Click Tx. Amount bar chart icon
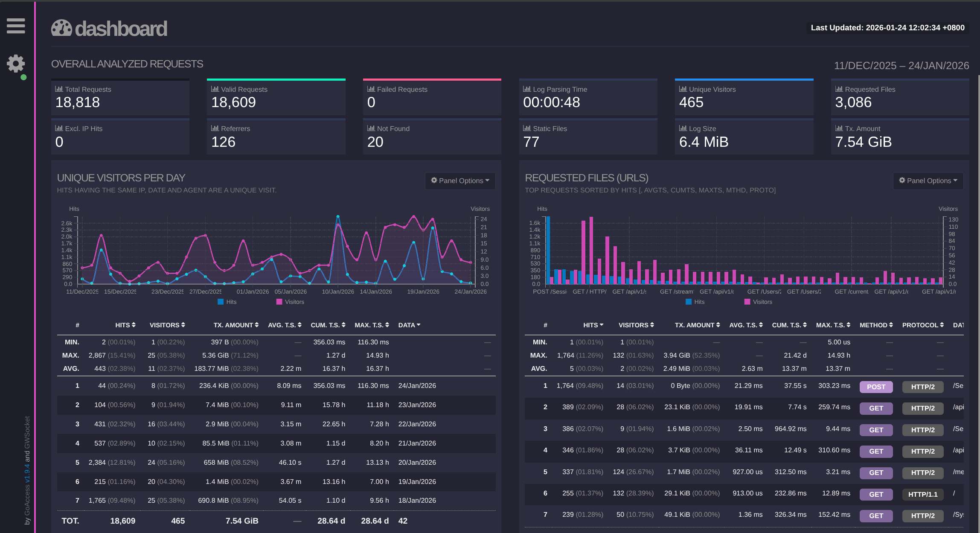The image size is (980, 533). tap(839, 128)
